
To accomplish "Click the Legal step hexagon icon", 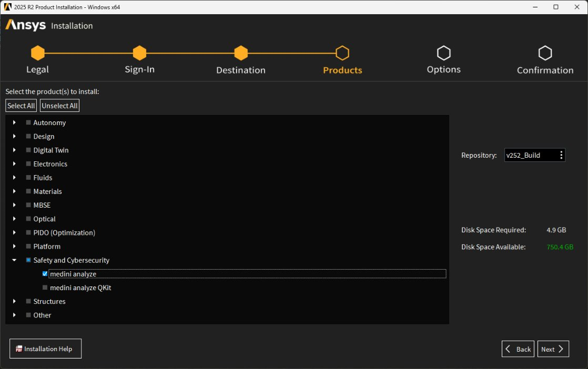I will pos(37,53).
